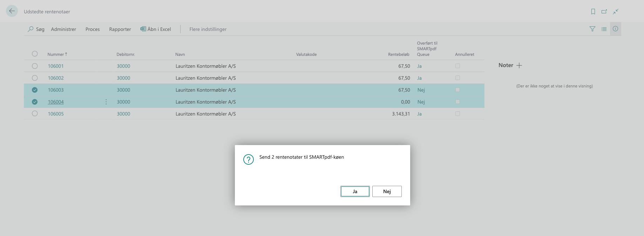Click the Navn column header

pos(180,54)
